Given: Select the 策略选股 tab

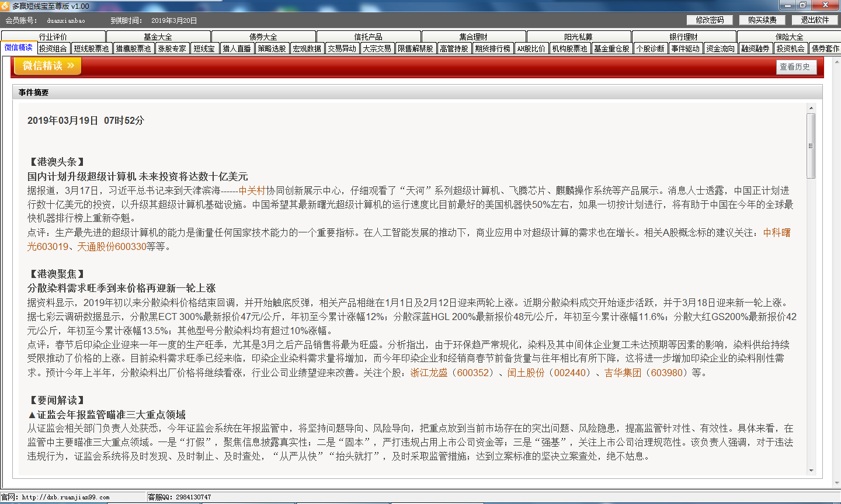Looking at the screenshot, I should tap(272, 48).
